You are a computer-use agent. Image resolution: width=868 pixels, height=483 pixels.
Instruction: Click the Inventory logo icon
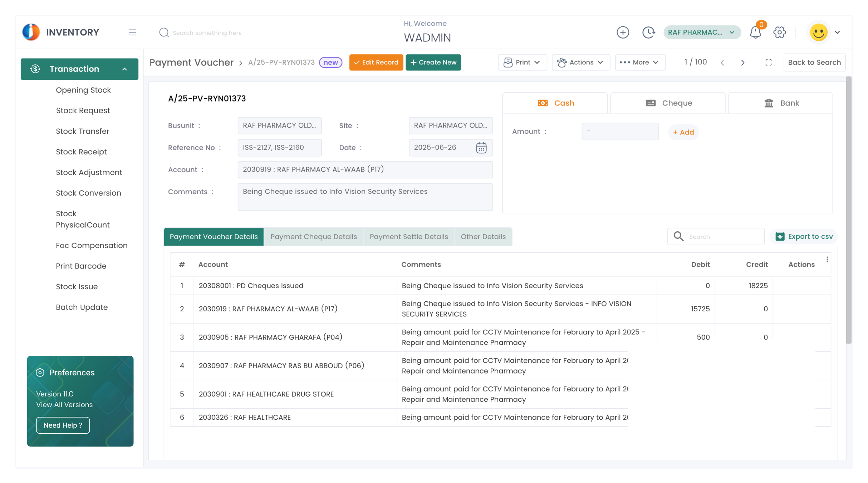point(31,32)
